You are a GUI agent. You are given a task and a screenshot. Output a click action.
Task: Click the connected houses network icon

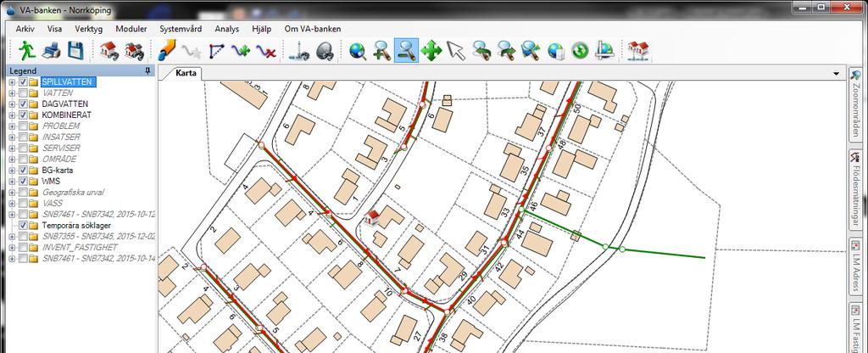[638, 52]
